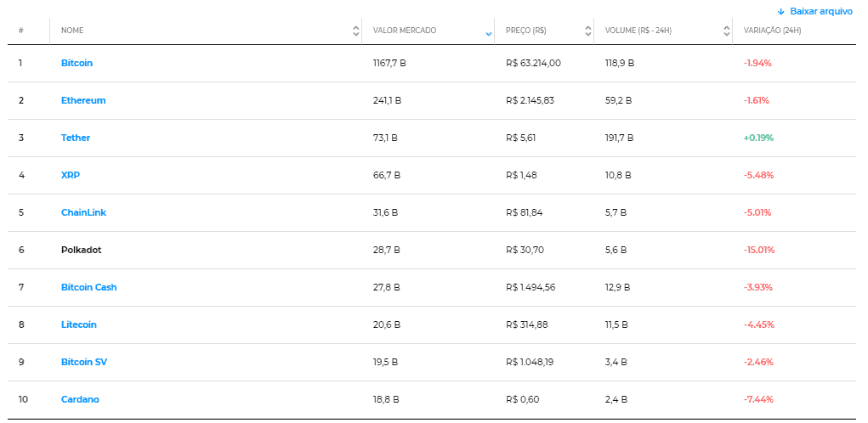Open the Tether link
The height and width of the screenshot is (423, 868).
pos(76,138)
